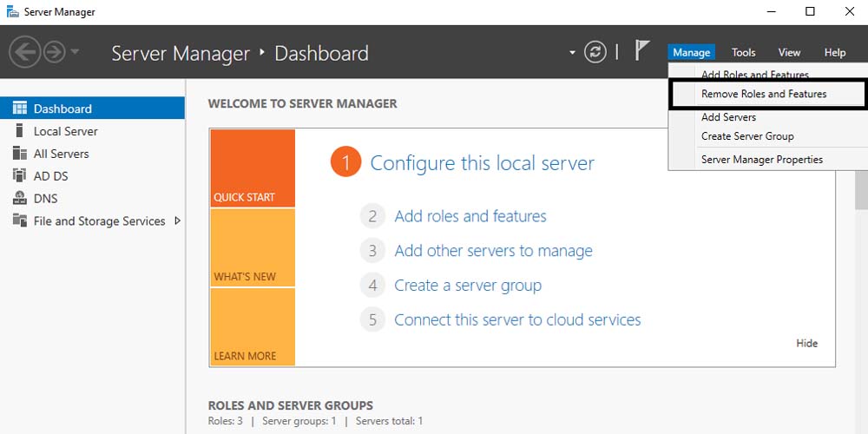Select the Local Server sidebar icon
The width and height of the screenshot is (868, 434).
[x=19, y=131]
